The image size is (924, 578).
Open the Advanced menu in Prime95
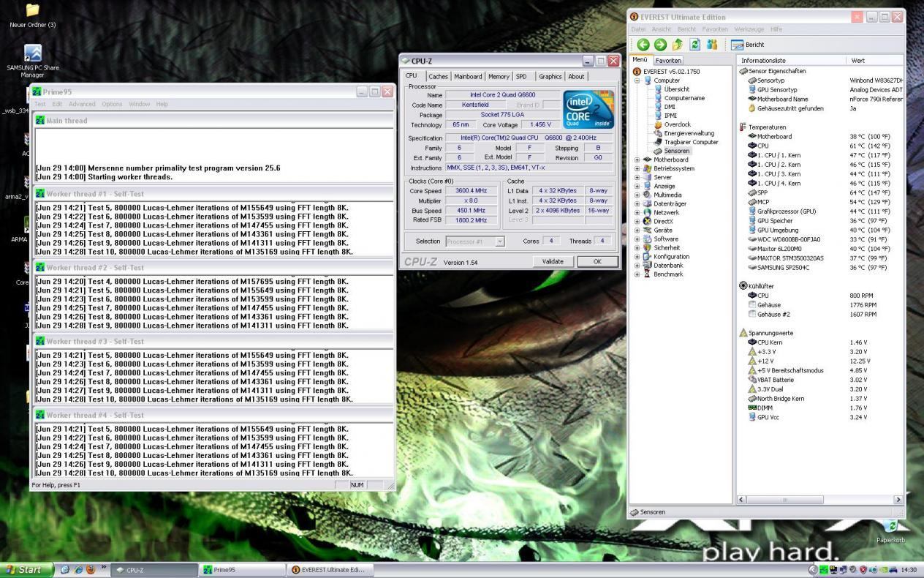point(82,104)
